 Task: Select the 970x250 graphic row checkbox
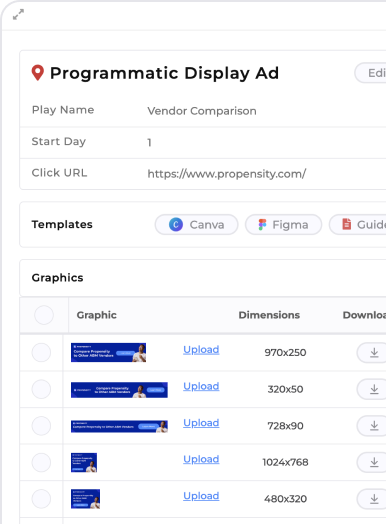[x=41, y=352]
